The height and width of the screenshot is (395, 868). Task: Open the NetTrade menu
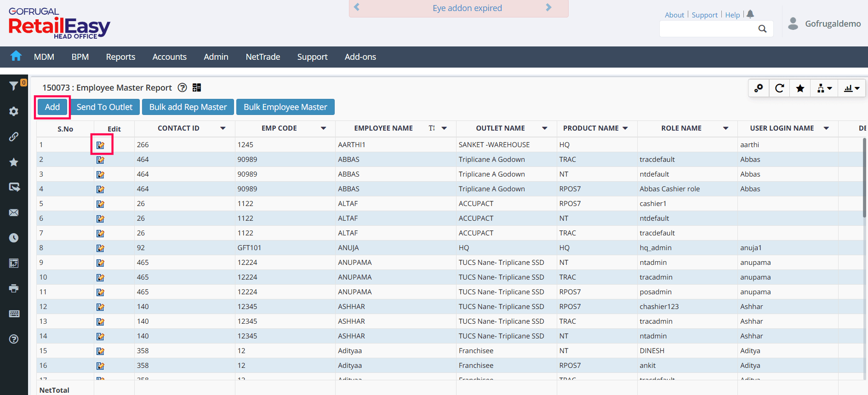[x=263, y=57]
